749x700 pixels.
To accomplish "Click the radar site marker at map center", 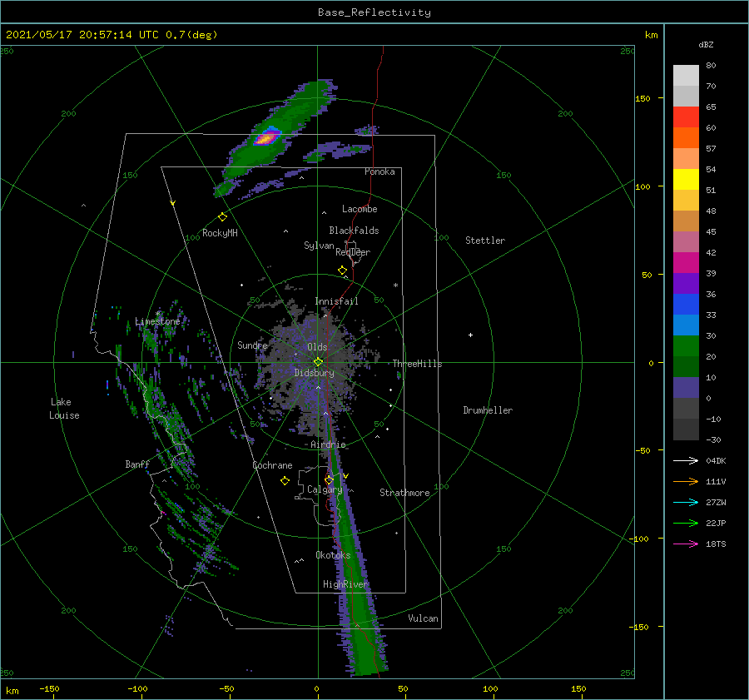I will point(318,362).
